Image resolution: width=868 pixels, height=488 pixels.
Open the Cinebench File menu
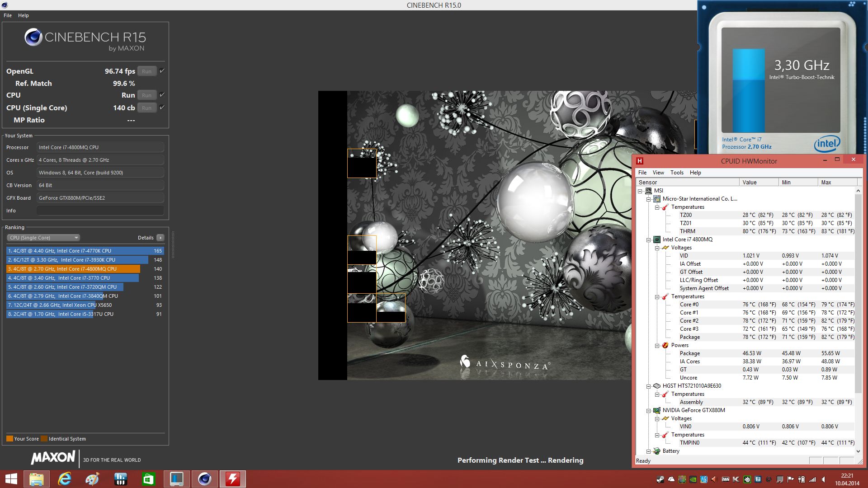point(8,15)
